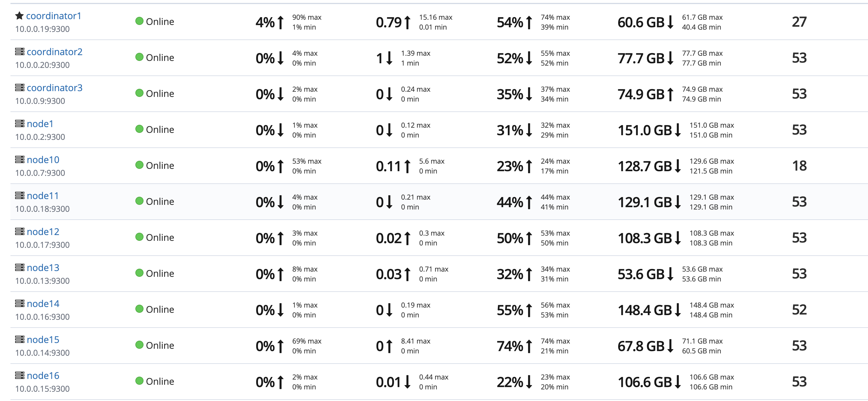Viewport: 868px width, 401px height.
Task: Click the server icon next to node15
Action: (x=19, y=339)
